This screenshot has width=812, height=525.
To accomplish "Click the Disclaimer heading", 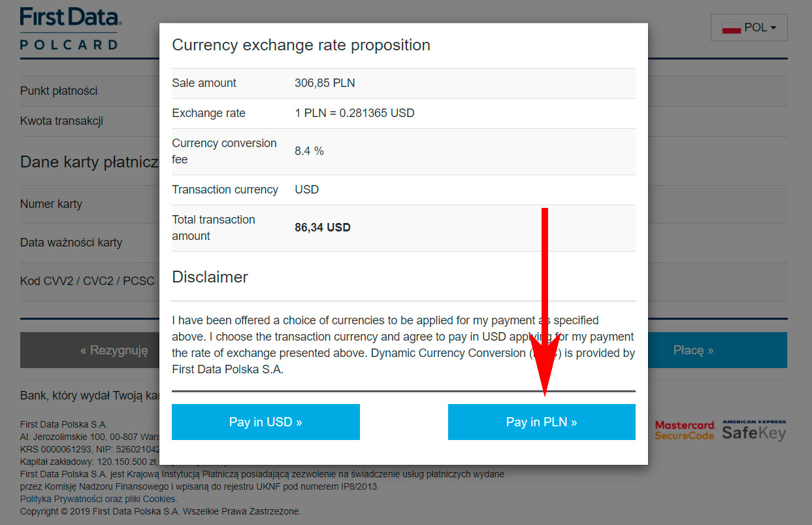I will click(210, 277).
